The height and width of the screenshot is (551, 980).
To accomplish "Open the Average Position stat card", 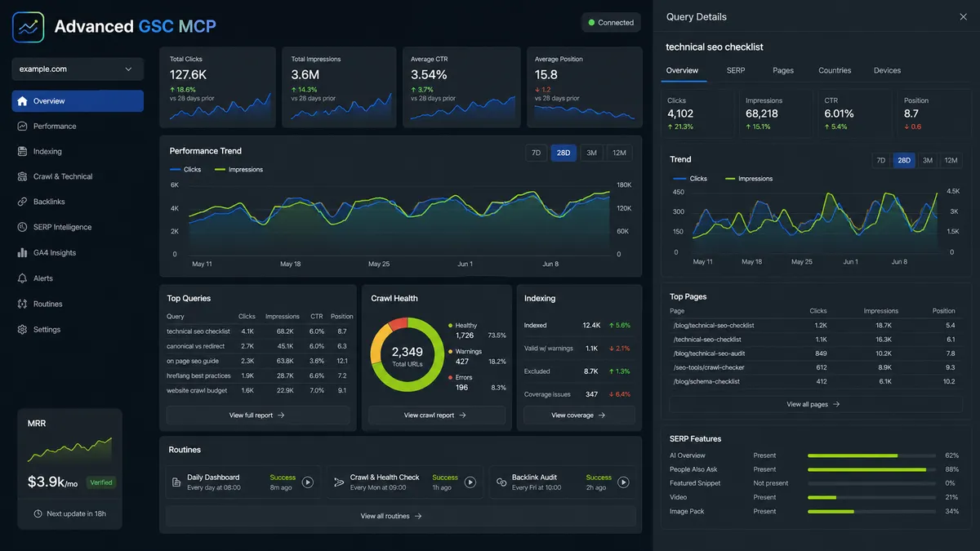I will pyautogui.click(x=585, y=87).
